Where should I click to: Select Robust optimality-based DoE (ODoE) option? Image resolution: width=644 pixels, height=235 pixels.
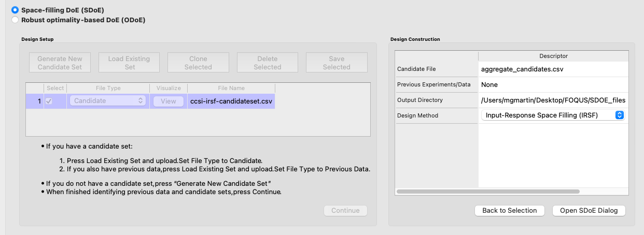coord(15,20)
